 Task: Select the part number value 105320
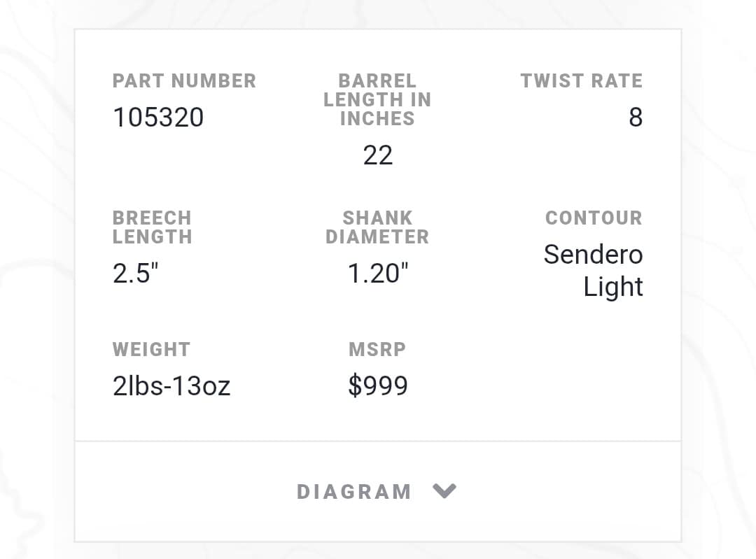(158, 118)
